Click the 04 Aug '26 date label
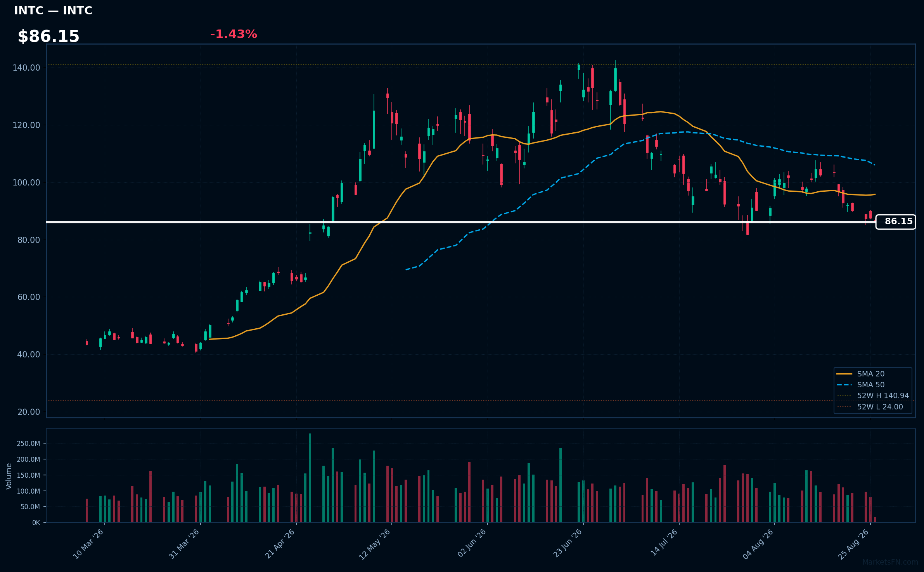Image resolution: width=924 pixels, height=572 pixels. (758, 544)
